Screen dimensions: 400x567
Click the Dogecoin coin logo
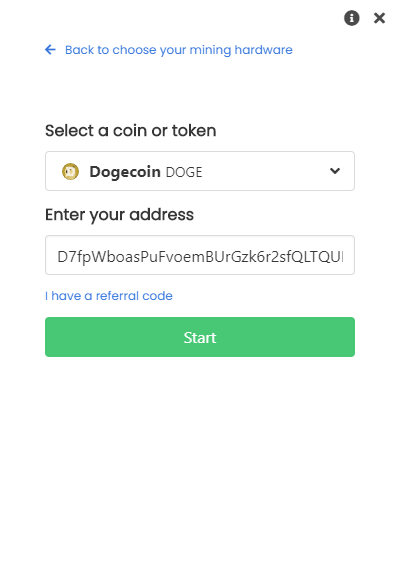click(x=70, y=171)
